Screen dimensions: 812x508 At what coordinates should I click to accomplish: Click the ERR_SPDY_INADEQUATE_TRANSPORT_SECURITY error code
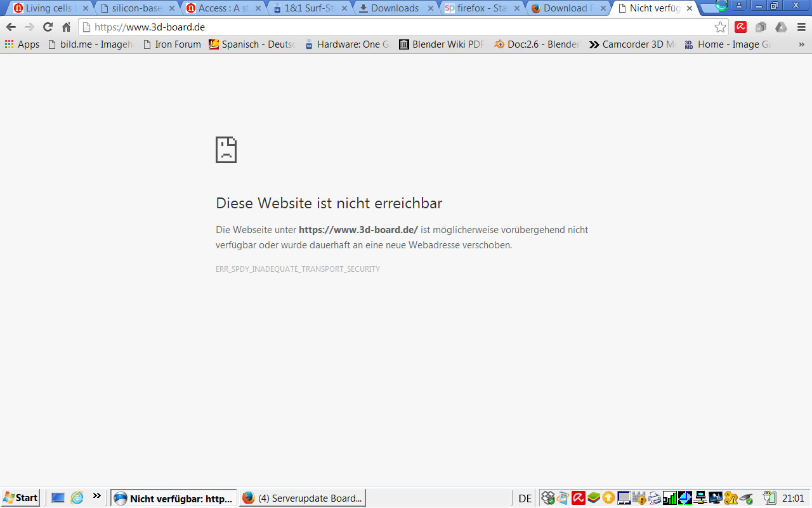298,269
